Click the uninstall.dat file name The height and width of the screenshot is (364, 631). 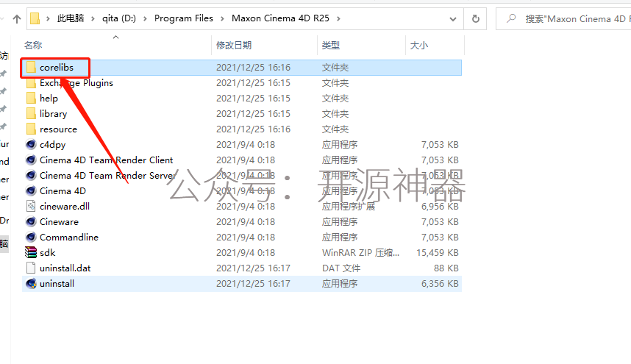(65, 268)
